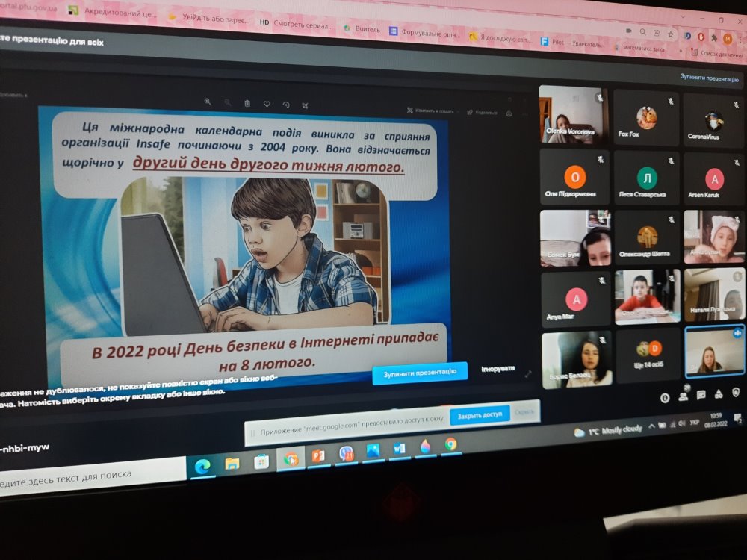Switch the УКР input language indicator
Screen dimensions: 747x560
pos(695,423)
